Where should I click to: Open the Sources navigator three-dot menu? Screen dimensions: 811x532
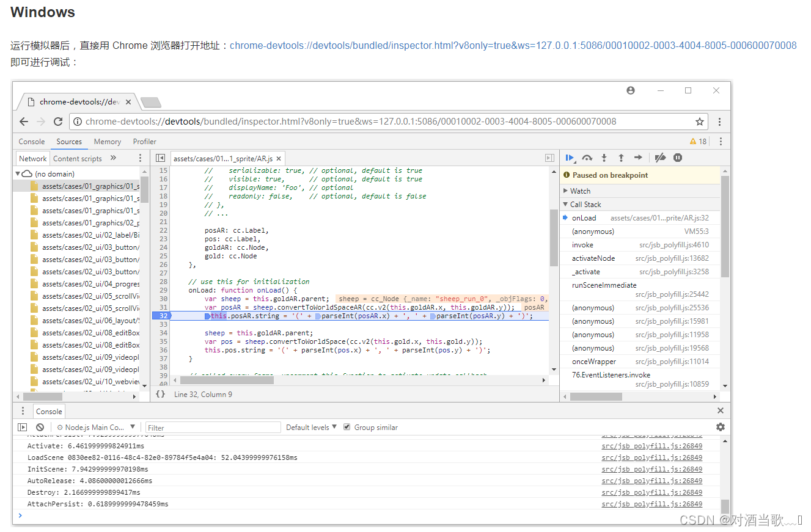(140, 158)
